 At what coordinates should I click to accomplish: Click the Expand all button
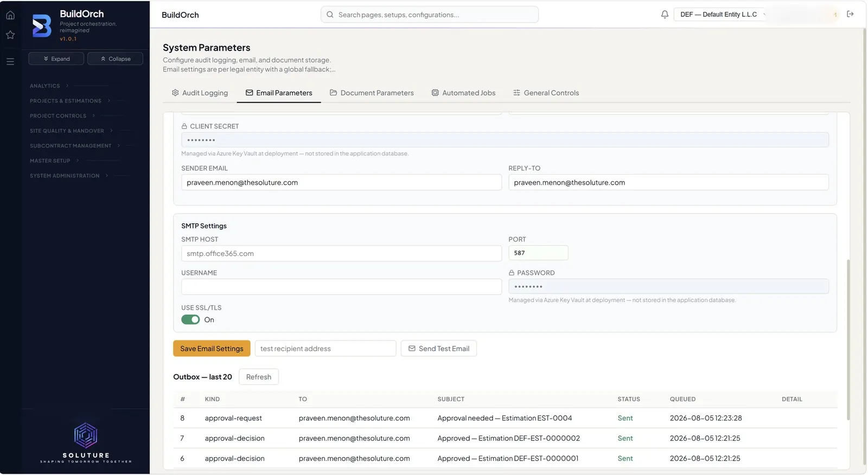56,59
